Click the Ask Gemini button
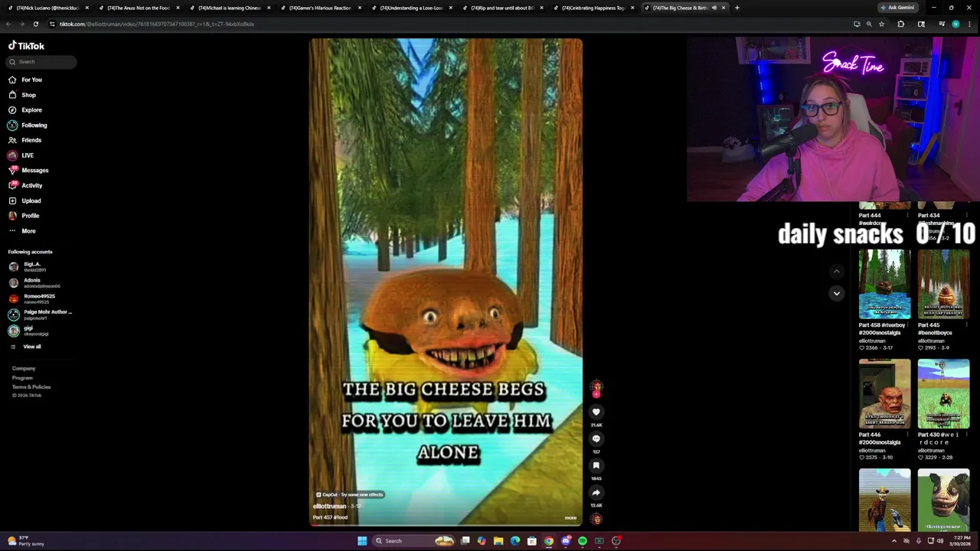 tap(898, 8)
